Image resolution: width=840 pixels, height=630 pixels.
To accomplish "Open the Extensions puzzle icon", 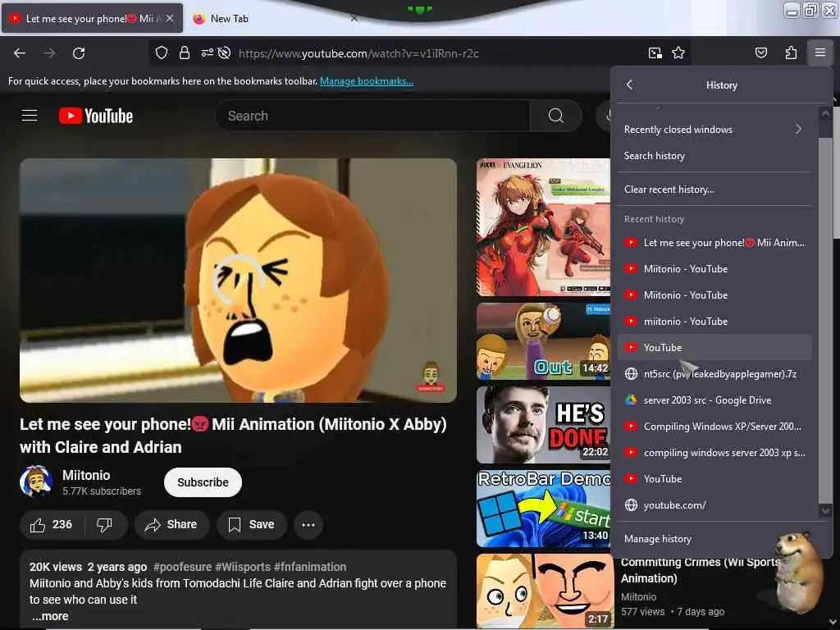I will (x=791, y=52).
